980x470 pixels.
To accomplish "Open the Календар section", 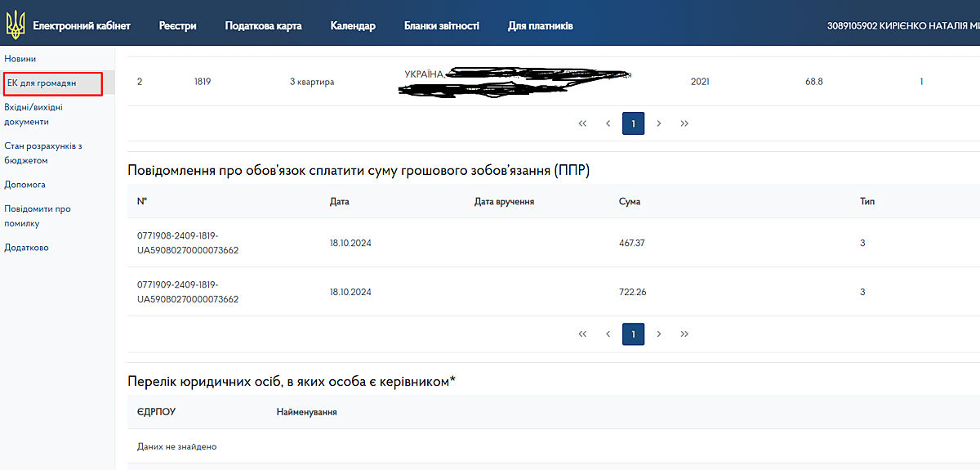I will 353,26.
